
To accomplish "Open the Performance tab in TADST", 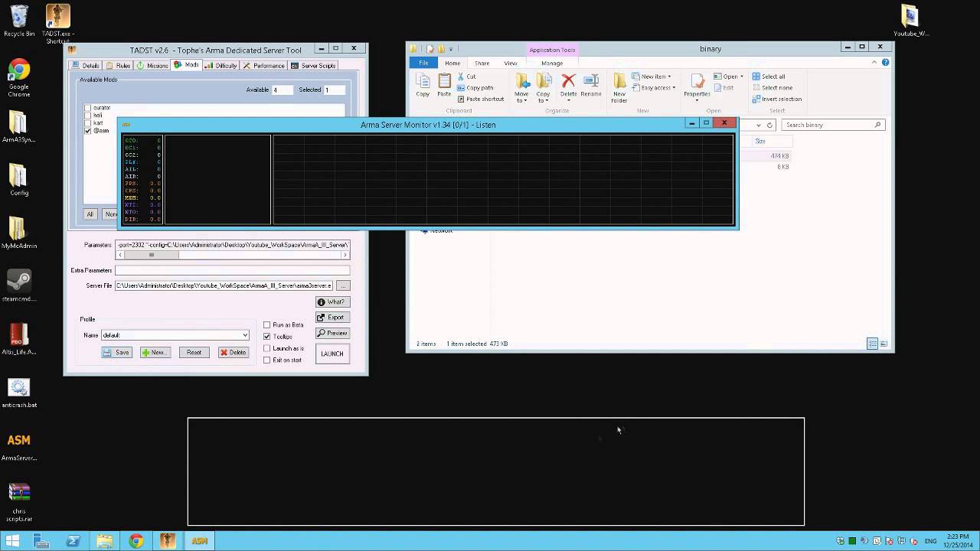I will pyautogui.click(x=264, y=66).
